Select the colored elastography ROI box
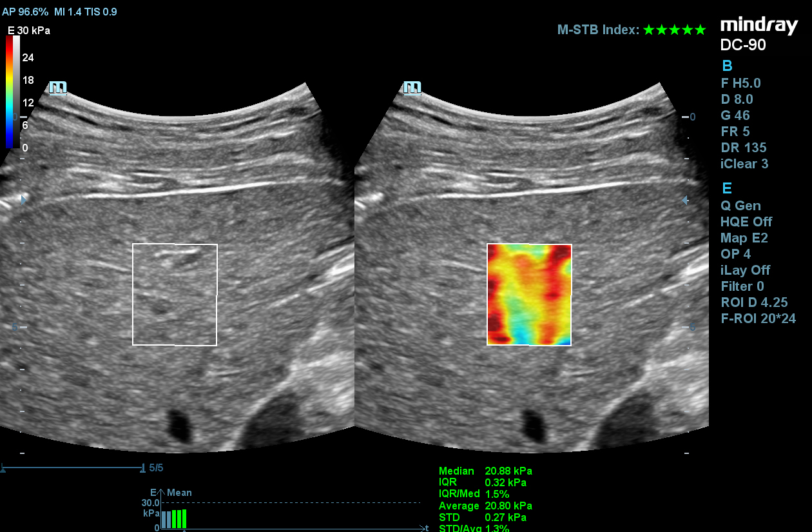 click(x=529, y=295)
